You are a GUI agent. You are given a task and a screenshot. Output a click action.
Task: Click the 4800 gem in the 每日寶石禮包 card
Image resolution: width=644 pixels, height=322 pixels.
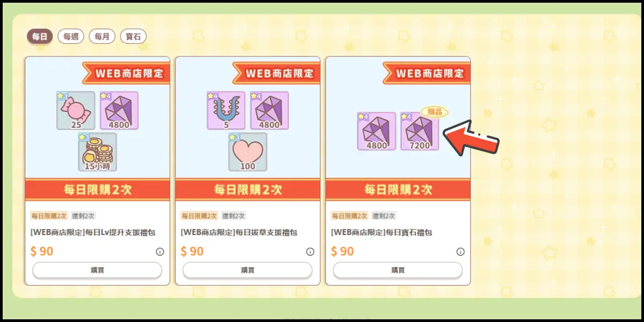[377, 131]
